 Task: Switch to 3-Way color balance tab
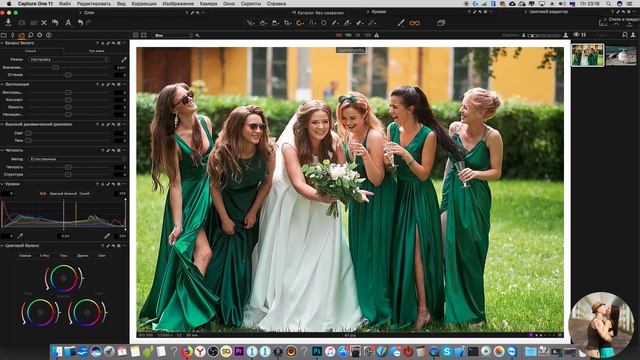click(x=44, y=256)
